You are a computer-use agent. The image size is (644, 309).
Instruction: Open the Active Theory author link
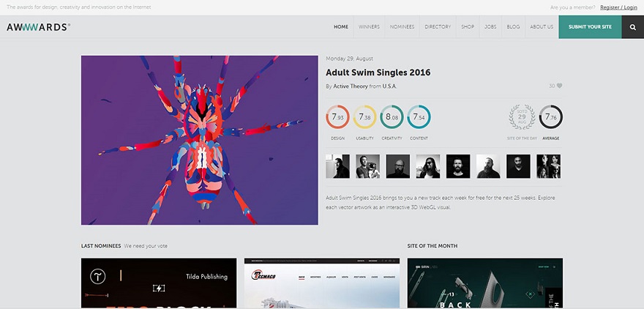pyautogui.click(x=351, y=86)
